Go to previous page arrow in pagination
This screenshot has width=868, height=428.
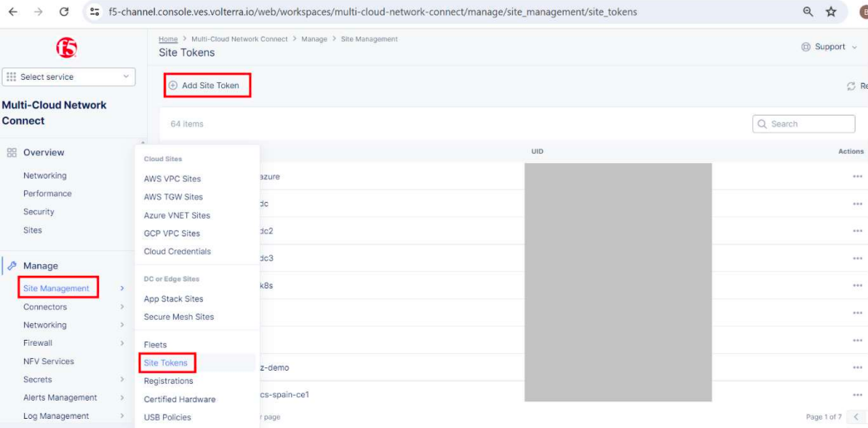[x=856, y=416]
